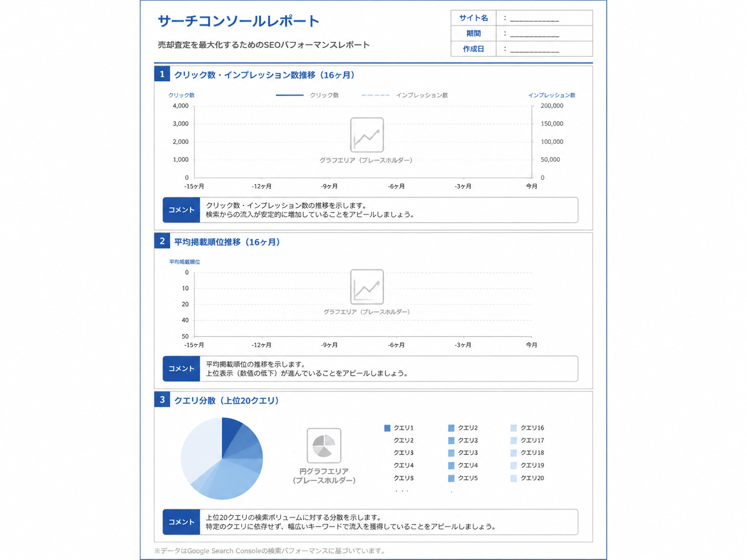Select the クエリ17 legend color swatch
The image size is (747, 560).
514,440
